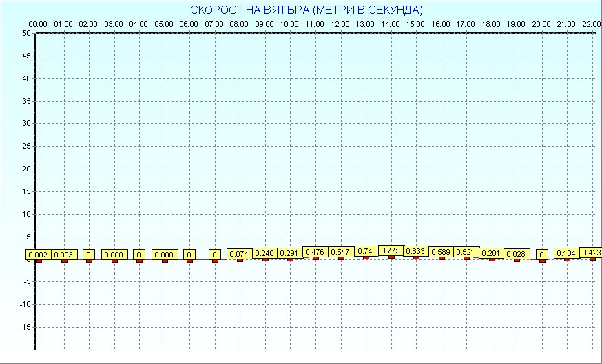Select the red data marker under 0.028
Viewport: 602px width, 364px height.
coord(517,260)
